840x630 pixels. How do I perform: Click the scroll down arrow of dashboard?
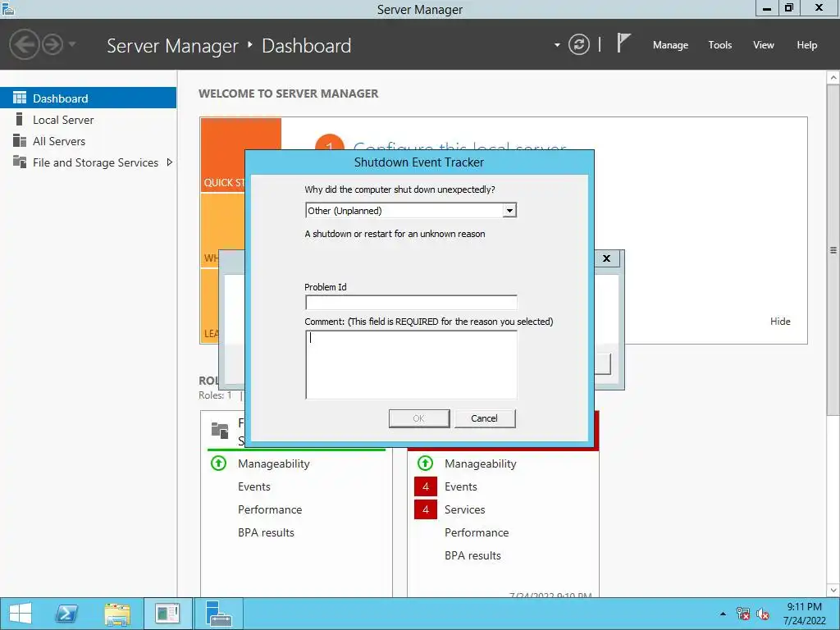[833, 591]
